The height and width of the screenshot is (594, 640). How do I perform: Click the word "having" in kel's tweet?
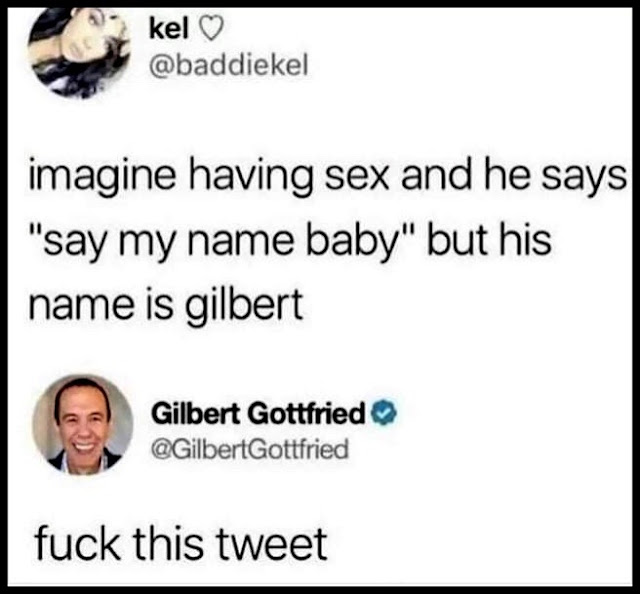coord(251,179)
